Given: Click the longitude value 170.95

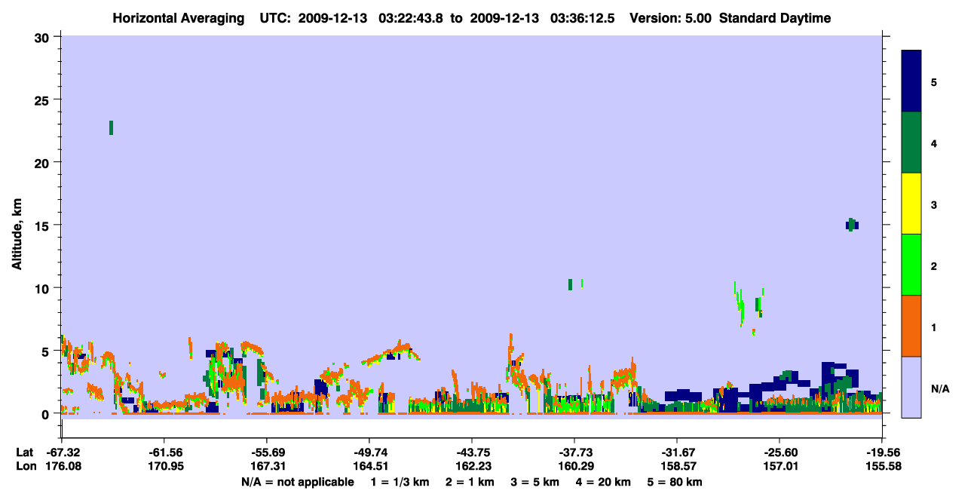Looking at the screenshot, I should tap(164, 467).
